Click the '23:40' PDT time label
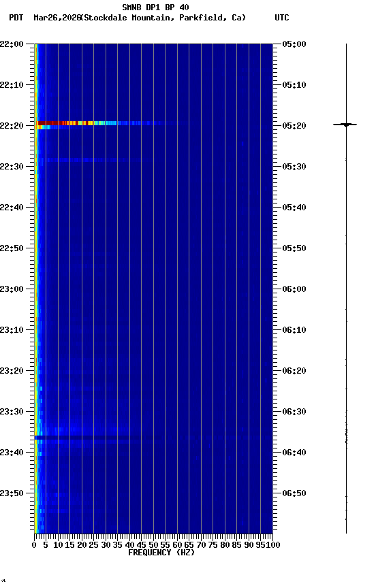The height and width of the screenshot is (588, 376). [x=12, y=453]
